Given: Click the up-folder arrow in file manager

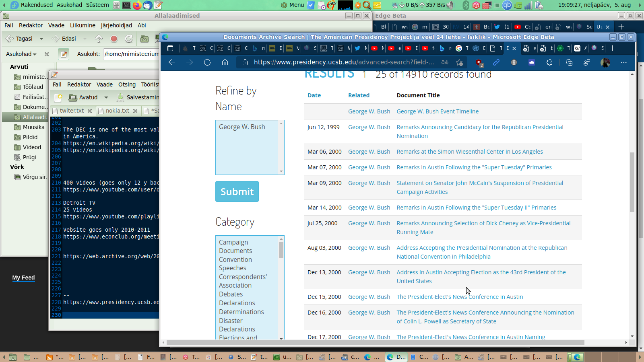Looking at the screenshot, I should 99,39.
